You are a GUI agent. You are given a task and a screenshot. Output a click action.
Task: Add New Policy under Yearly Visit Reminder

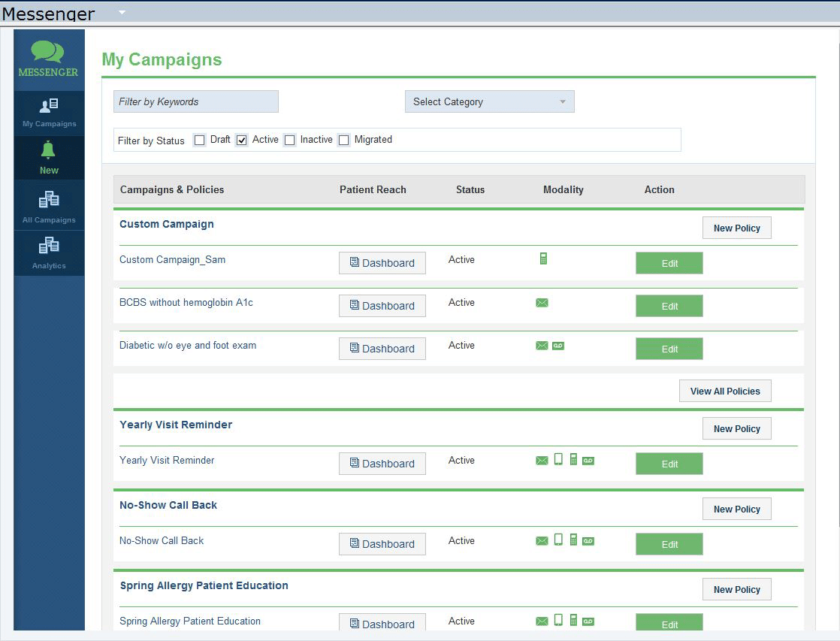tap(736, 428)
